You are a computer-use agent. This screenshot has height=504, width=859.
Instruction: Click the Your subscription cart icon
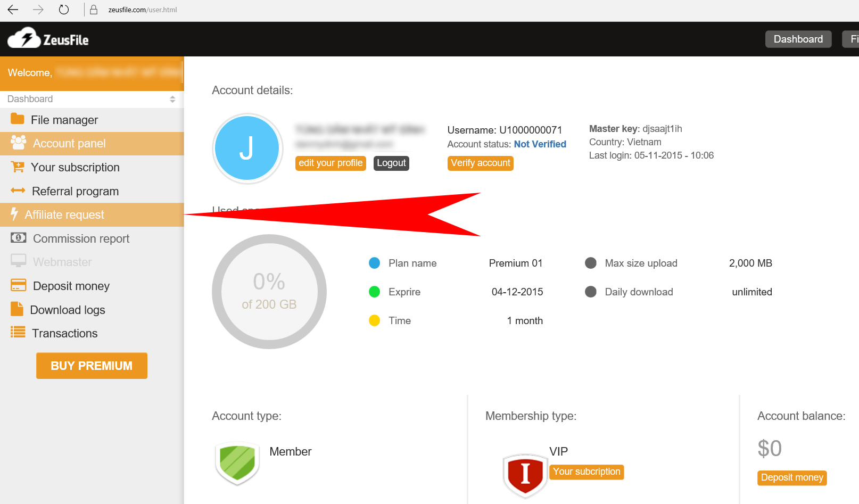tap(18, 167)
